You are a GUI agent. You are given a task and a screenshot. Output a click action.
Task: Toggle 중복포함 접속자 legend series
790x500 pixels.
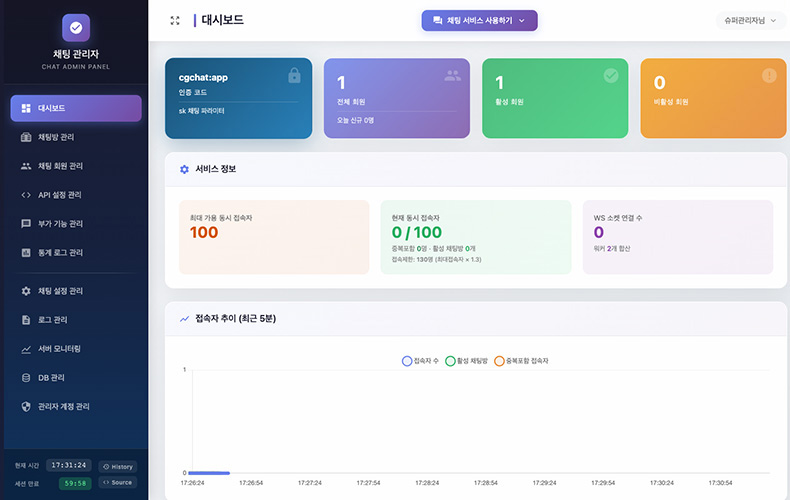521,361
